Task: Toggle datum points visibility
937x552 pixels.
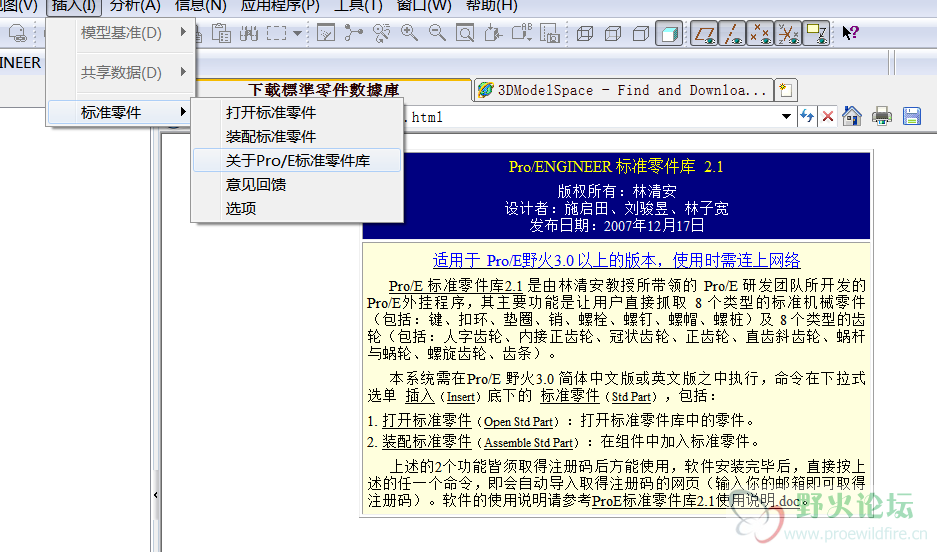Action: click(x=760, y=33)
